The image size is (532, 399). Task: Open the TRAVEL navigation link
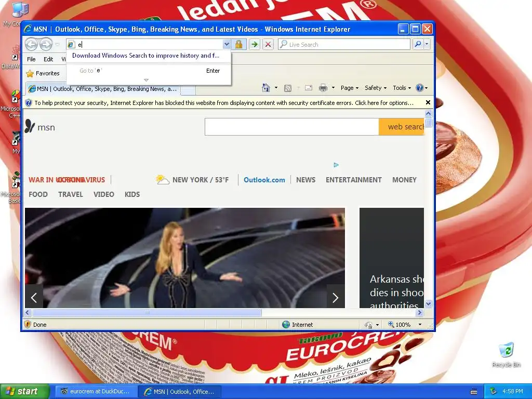point(71,194)
